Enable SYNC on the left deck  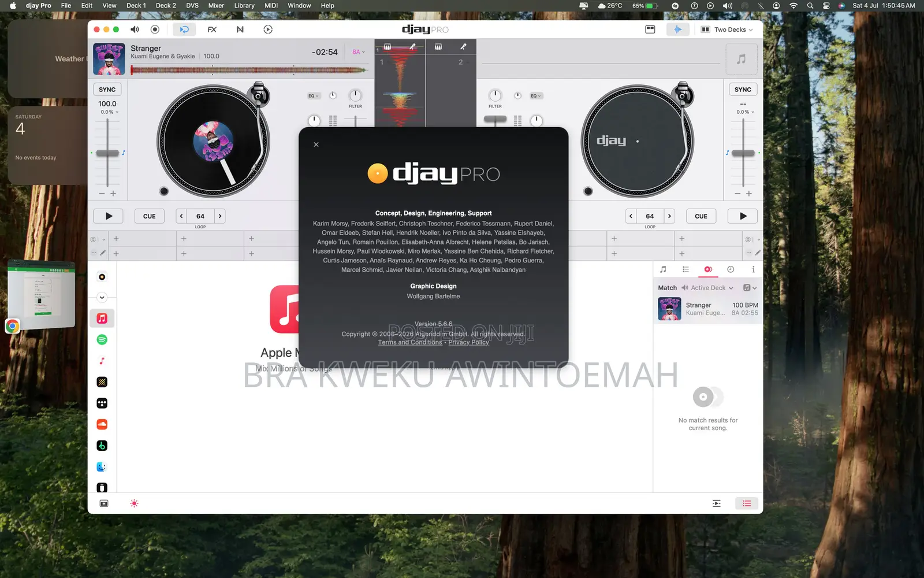[x=107, y=90]
